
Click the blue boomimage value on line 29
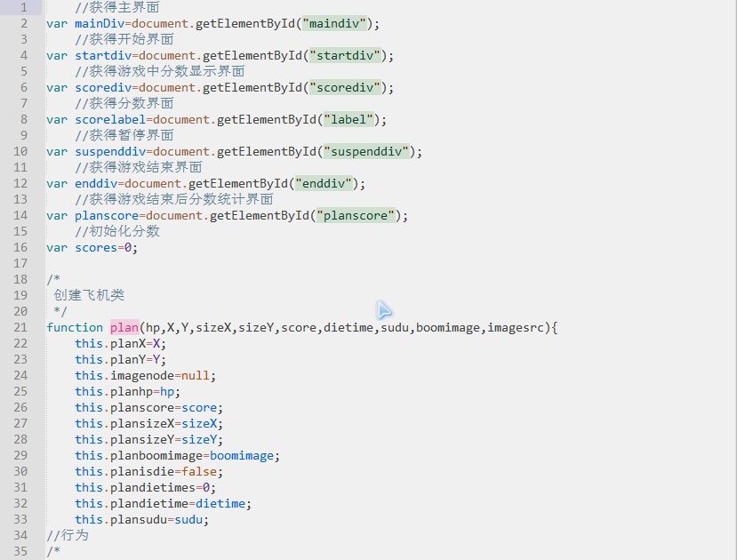coord(242,456)
